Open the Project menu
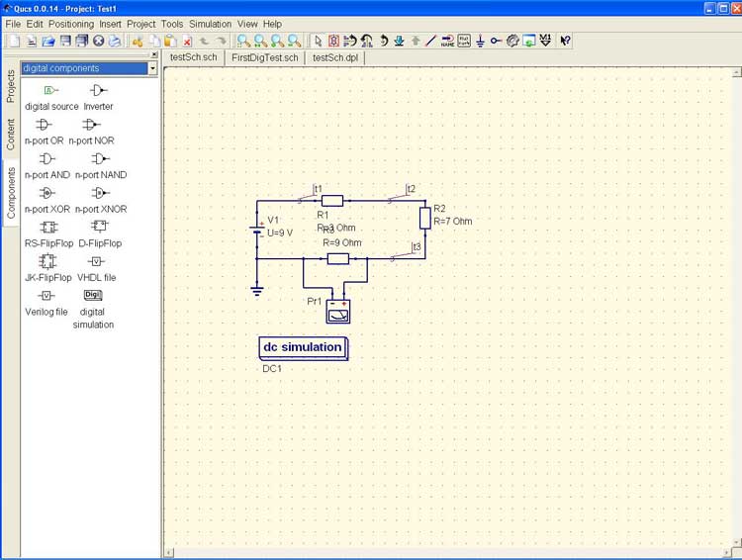 (141, 24)
